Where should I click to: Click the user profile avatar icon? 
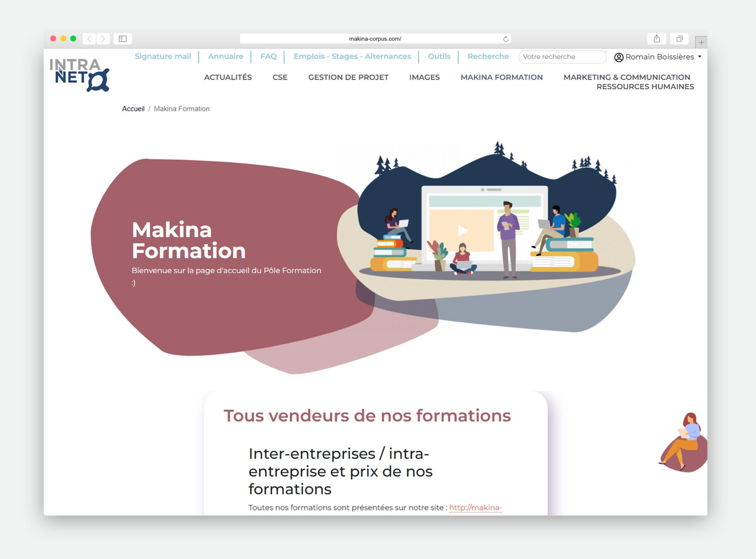pos(619,57)
